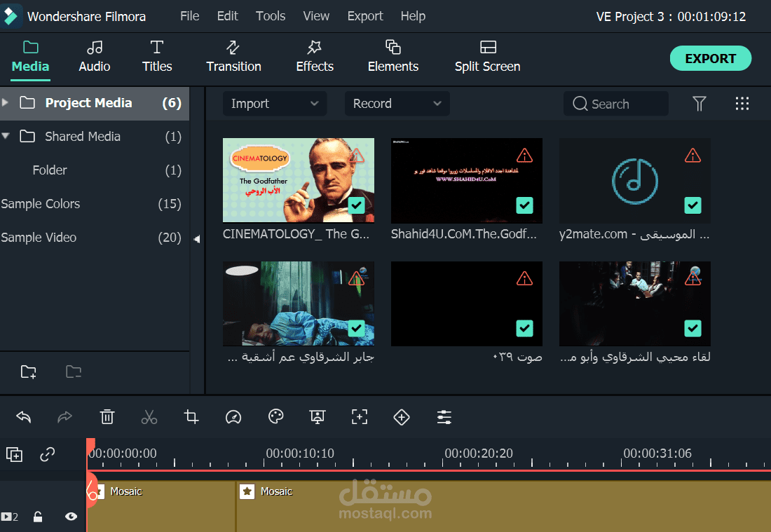Viewport: 771px width, 532px height.
Task: Switch to the Split Screen tab
Action: point(487,57)
